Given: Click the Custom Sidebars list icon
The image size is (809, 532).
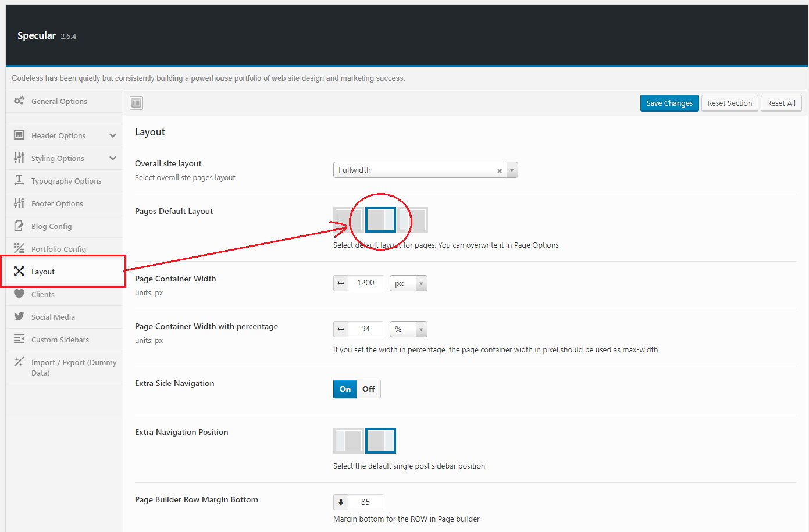Looking at the screenshot, I should (19, 339).
